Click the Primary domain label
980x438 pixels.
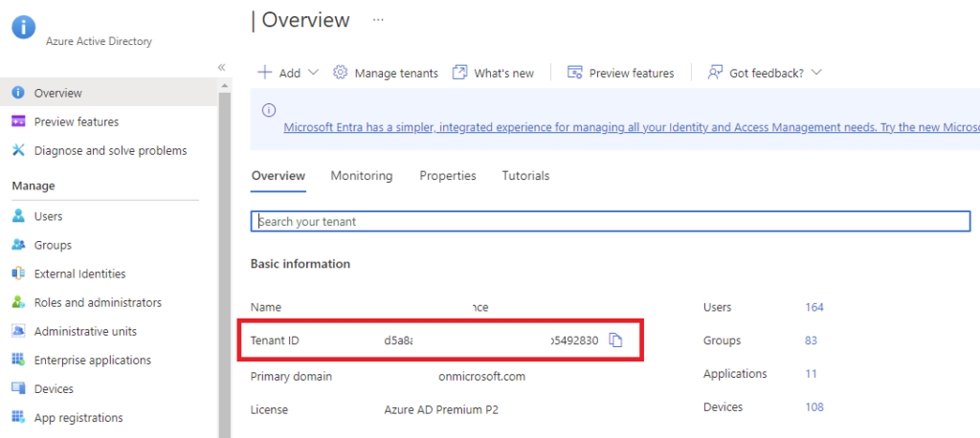(291, 377)
